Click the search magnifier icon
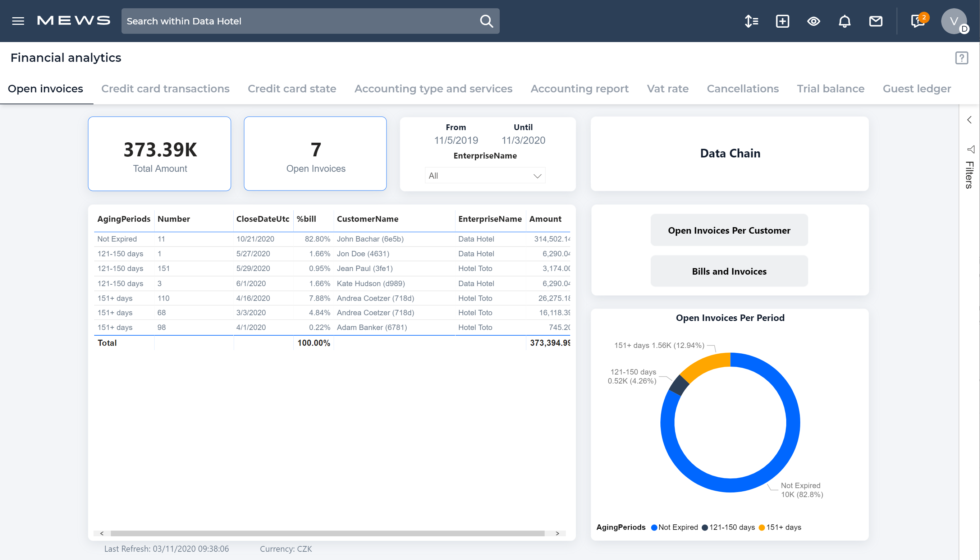The image size is (980, 560). click(486, 21)
